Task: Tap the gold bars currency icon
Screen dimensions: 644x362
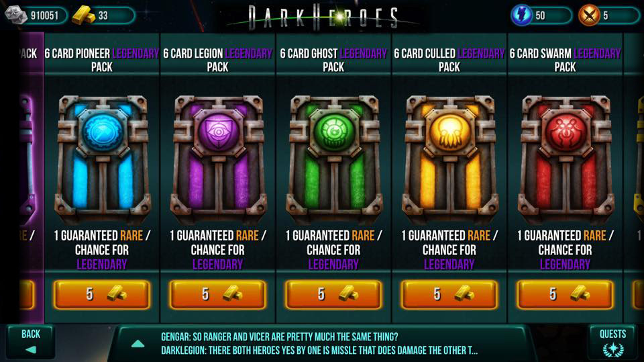Action: pos(83,15)
